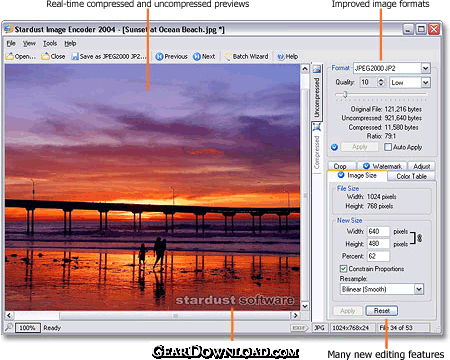This screenshot has width=450, height=360.
Task: Click the Uncompressed 921,640 bytes text
Action: pos(381,118)
